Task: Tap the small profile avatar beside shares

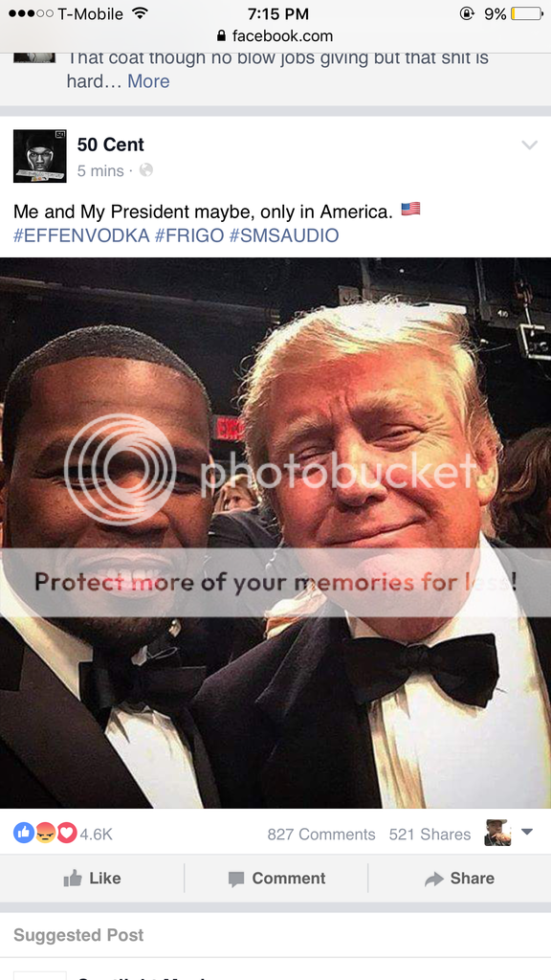Action: 497,833
